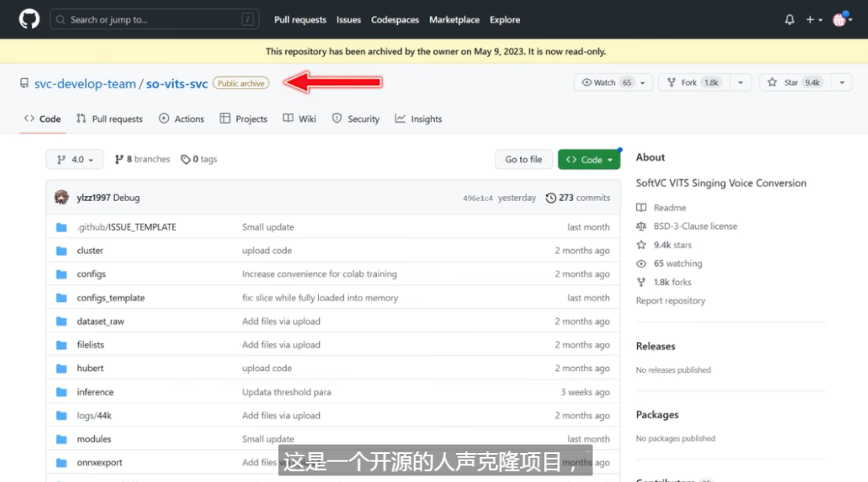
Task: Open commit hash 496e1c4
Action: click(x=477, y=198)
